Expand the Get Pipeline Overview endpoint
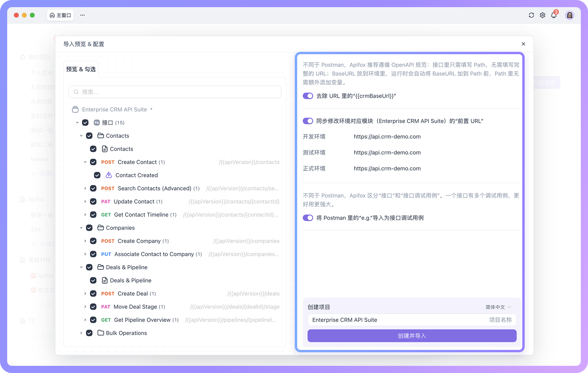Screen dimensions: 588x373 [x=85, y=320]
